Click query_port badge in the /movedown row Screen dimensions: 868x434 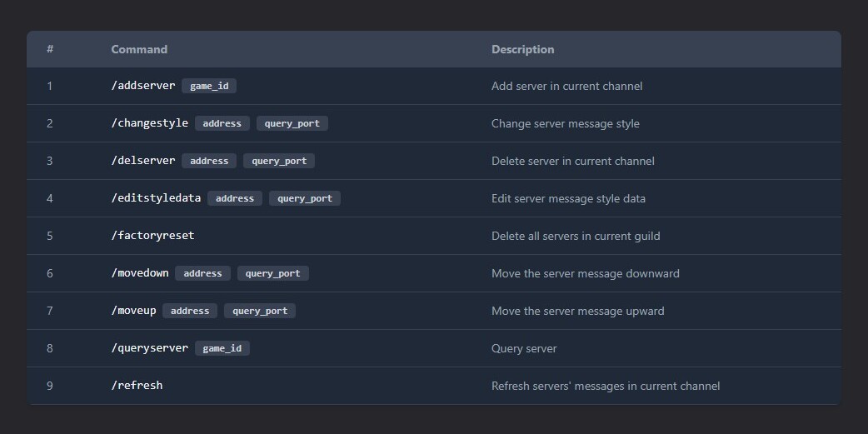(x=273, y=273)
